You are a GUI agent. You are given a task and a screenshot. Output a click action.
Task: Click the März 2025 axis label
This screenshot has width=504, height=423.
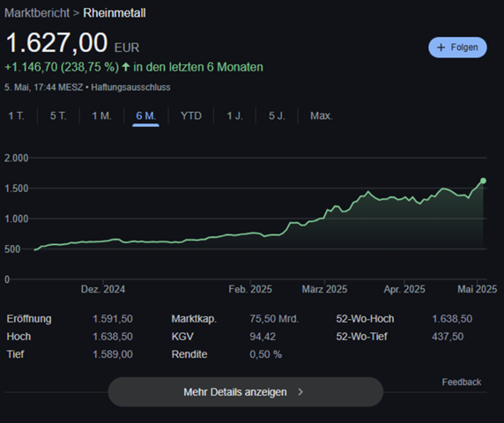pyautogui.click(x=324, y=289)
